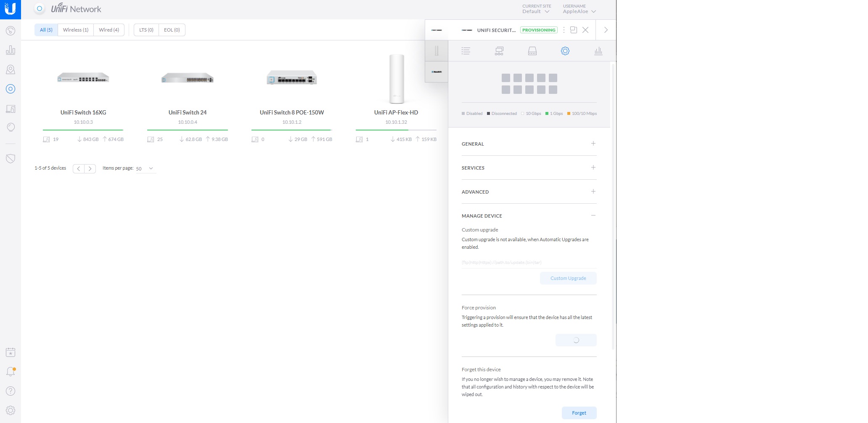Click the Ubiquiti logo at the top left

tap(11, 9)
